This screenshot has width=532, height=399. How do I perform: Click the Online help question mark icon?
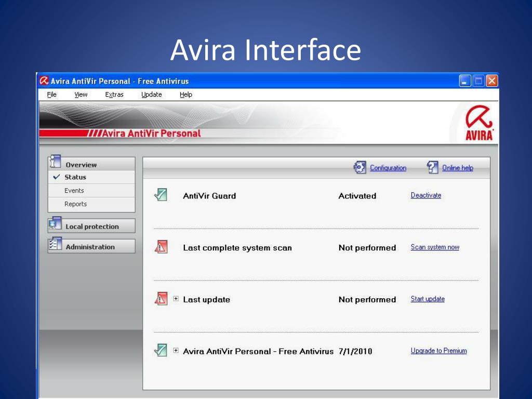pyautogui.click(x=432, y=167)
